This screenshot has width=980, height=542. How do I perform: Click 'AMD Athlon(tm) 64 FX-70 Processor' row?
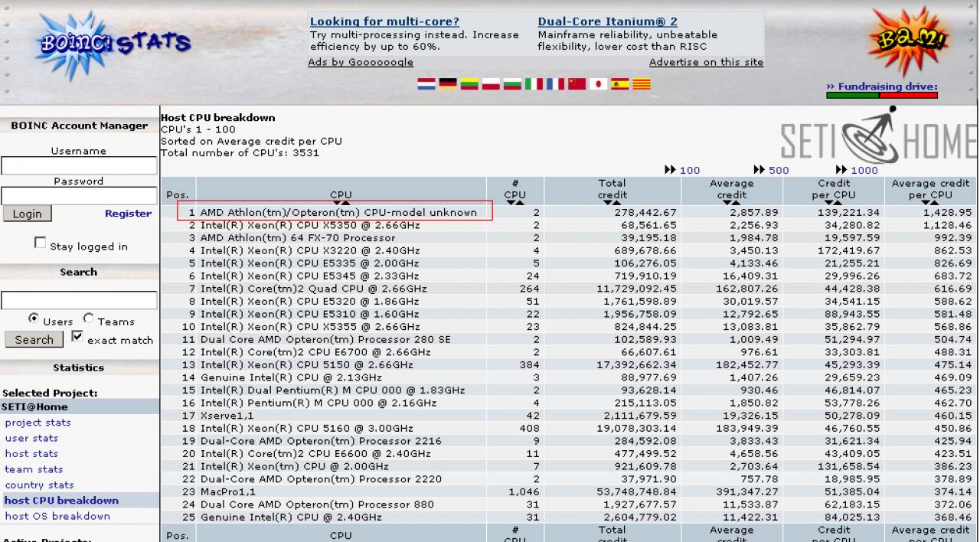pos(299,238)
